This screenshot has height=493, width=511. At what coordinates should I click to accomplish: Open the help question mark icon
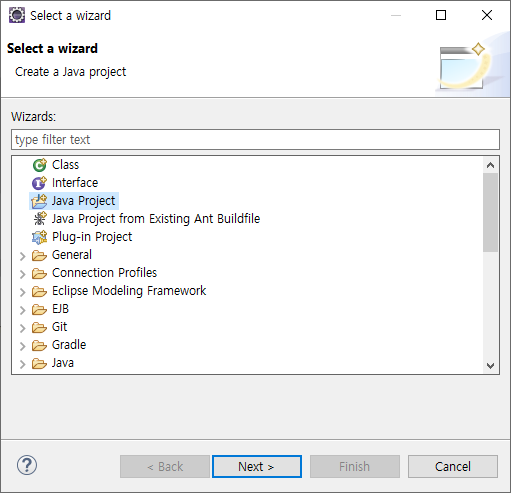click(27, 465)
